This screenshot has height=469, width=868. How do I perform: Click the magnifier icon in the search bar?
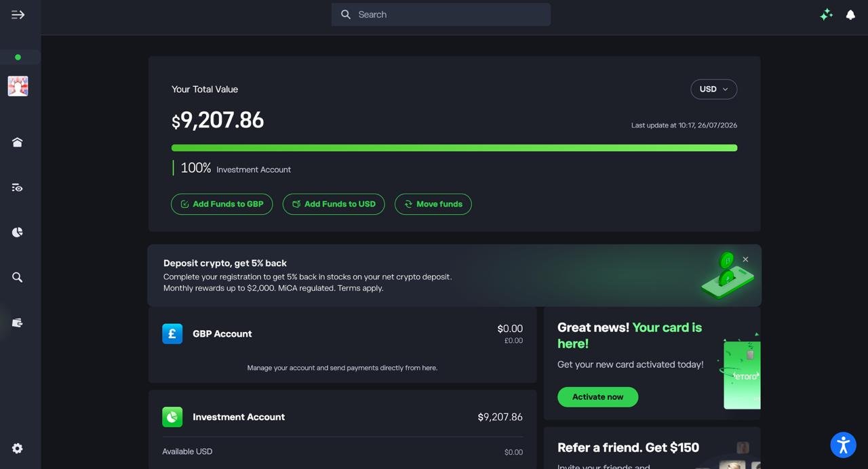[346, 14]
